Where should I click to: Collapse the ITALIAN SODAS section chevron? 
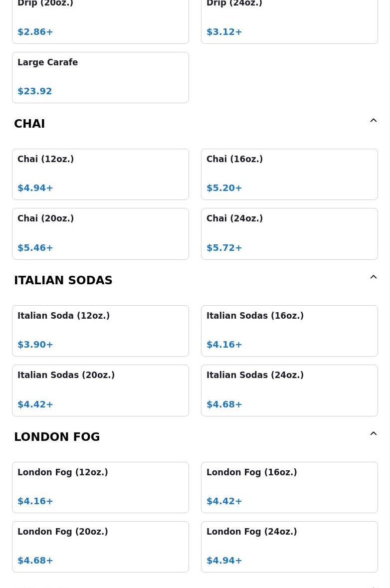373,277
